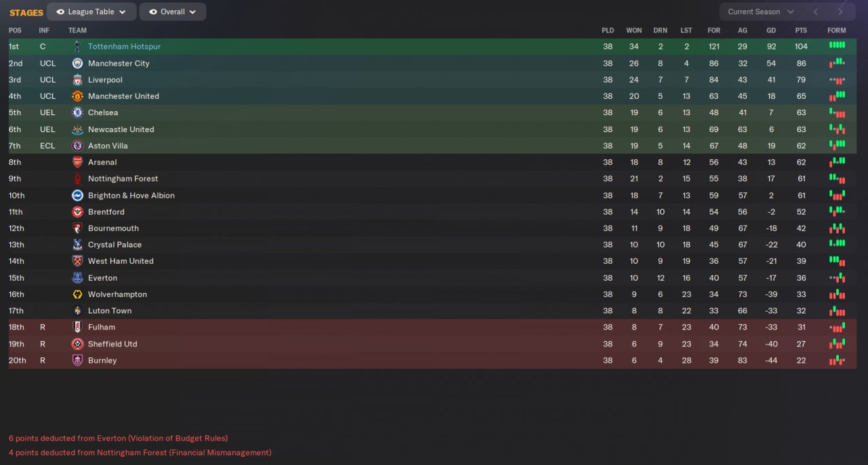
Task: Click the Tottenham Hotspur club badge
Action: click(x=77, y=47)
